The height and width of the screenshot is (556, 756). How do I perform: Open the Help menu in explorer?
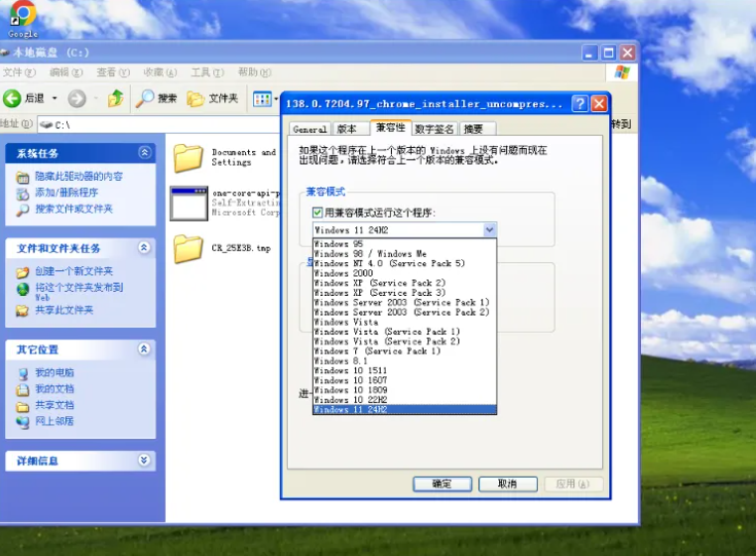point(254,72)
